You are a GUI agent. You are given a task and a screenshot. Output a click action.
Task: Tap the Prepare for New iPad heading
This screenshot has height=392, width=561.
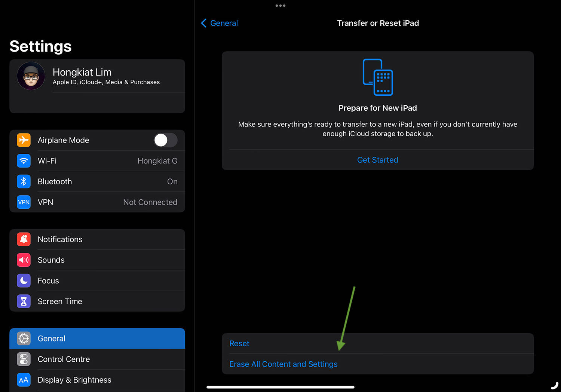378,108
